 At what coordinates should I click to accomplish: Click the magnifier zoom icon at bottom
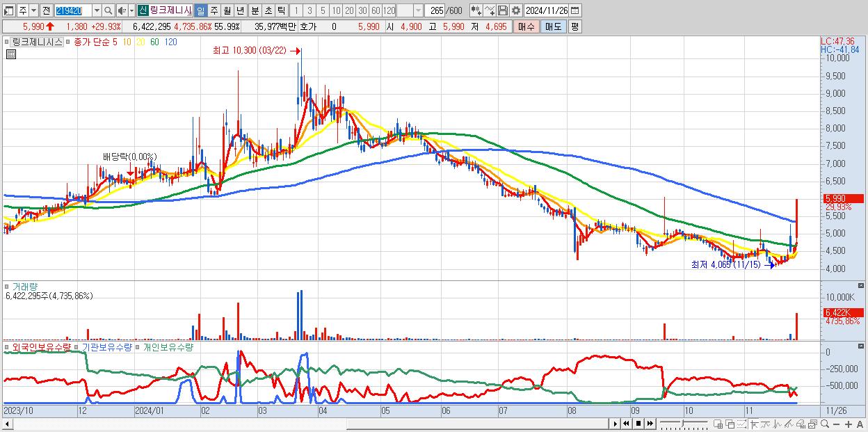(x=825, y=424)
